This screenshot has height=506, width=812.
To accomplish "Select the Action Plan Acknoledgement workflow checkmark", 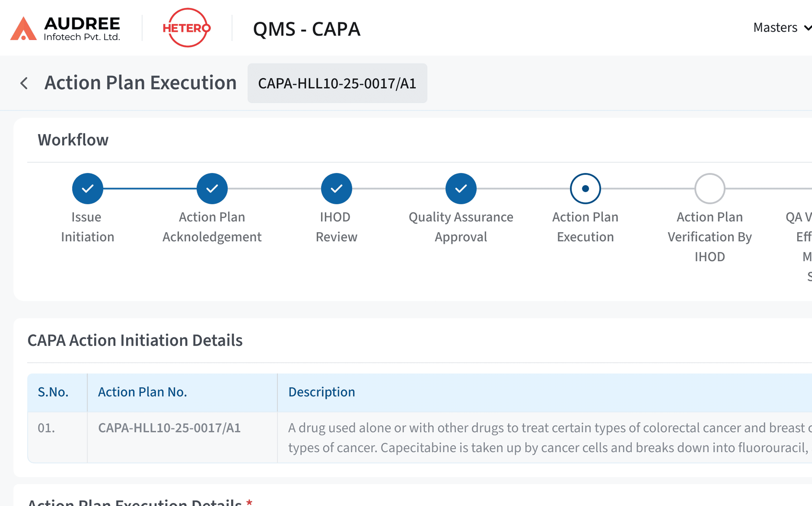I will tap(212, 188).
